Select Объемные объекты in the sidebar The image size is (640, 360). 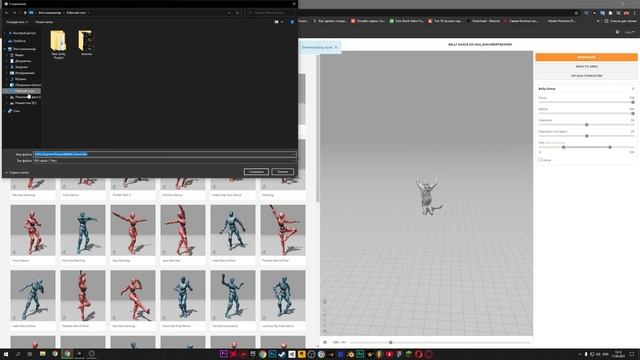(25, 85)
